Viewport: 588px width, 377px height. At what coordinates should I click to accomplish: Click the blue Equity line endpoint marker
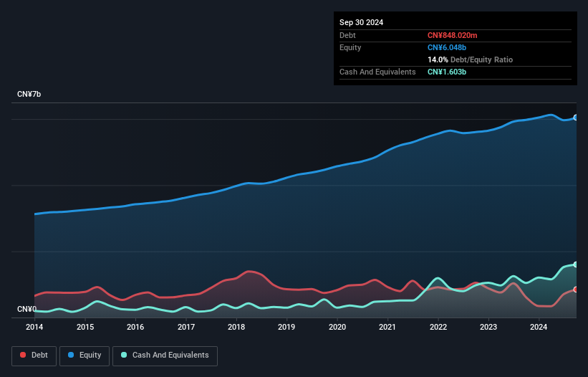[576, 118]
